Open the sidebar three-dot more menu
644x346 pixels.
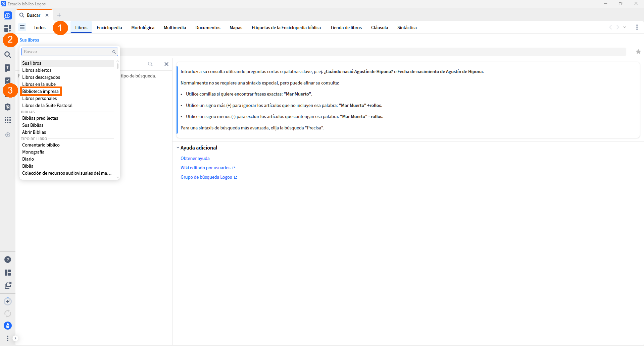pyautogui.click(x=8, y=338)
